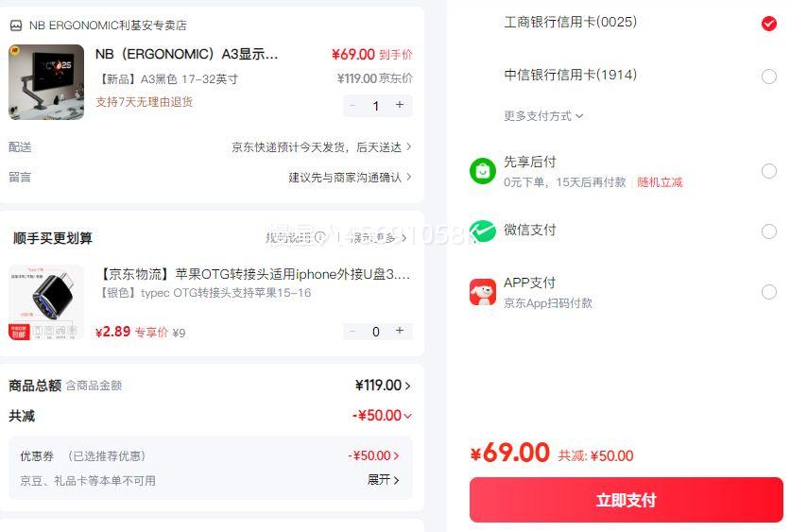Click the JD APP payment red icon
This screenshot has width=790, height=532.
[x=483, y=292]
